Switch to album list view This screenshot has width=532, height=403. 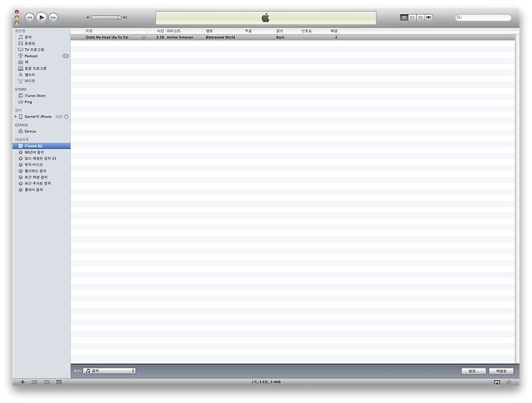(412, 17)
